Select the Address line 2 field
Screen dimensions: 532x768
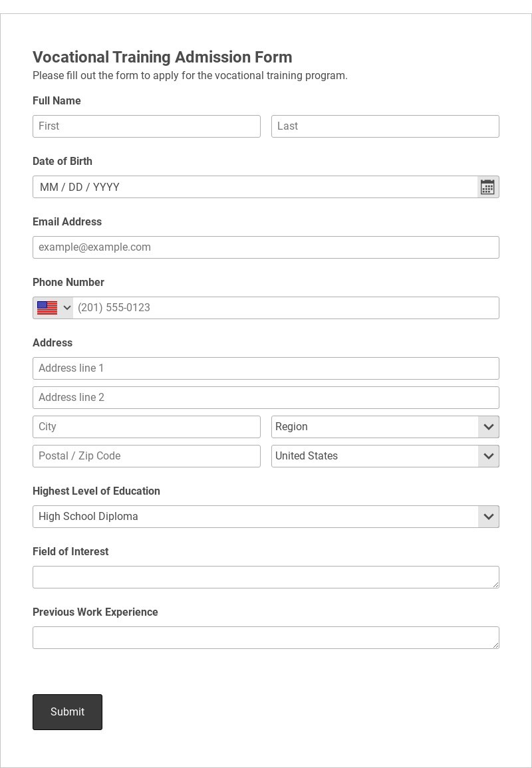[266, 398]
